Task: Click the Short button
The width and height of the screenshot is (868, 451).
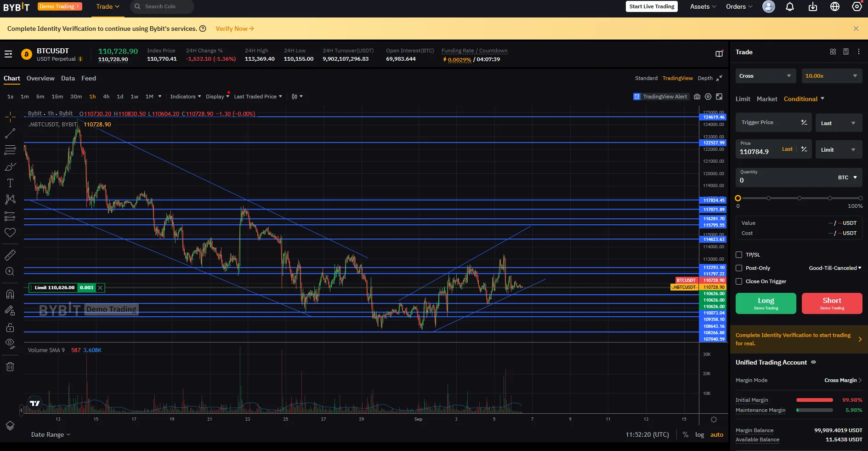Action: click(x=832, y=303)
